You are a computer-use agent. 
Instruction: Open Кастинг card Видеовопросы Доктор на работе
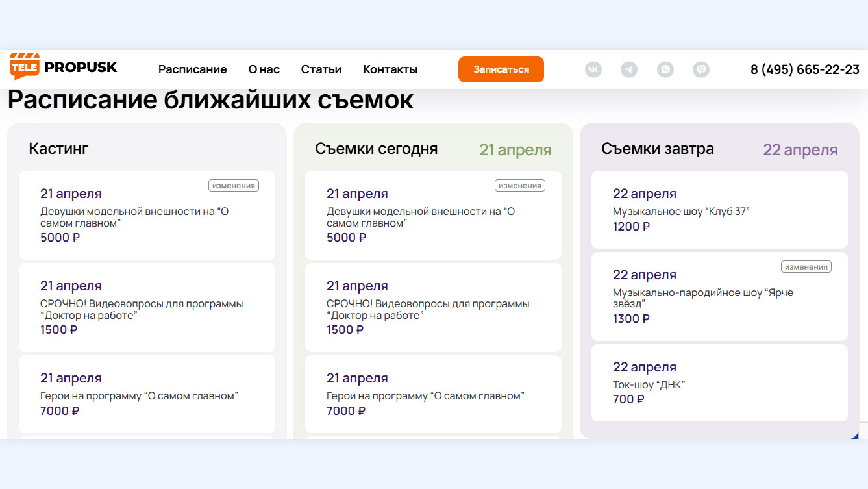click(x=147, y=307)
